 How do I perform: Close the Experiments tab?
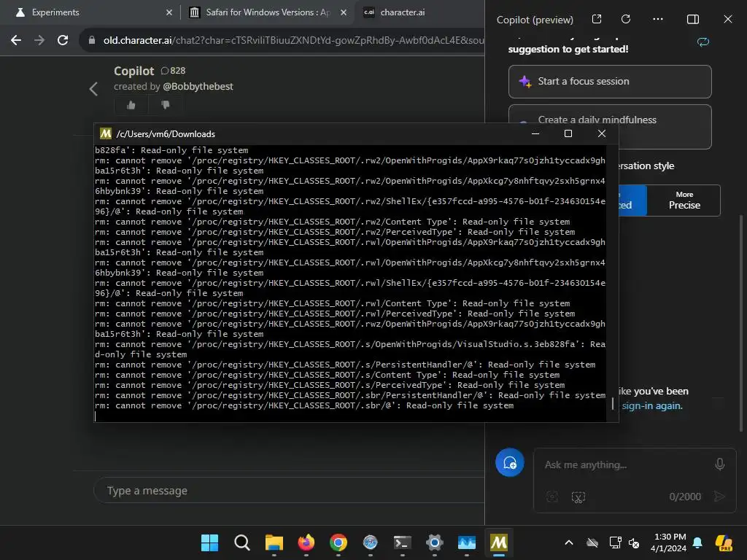[x=169, y=12]
